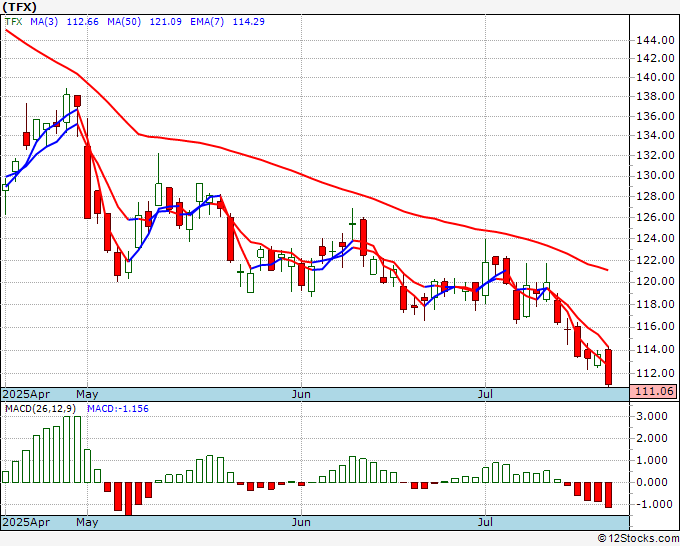Click the 0.000 MACD axis label
This screenshot has width=680, height=546.
click(x=653, y=482)
